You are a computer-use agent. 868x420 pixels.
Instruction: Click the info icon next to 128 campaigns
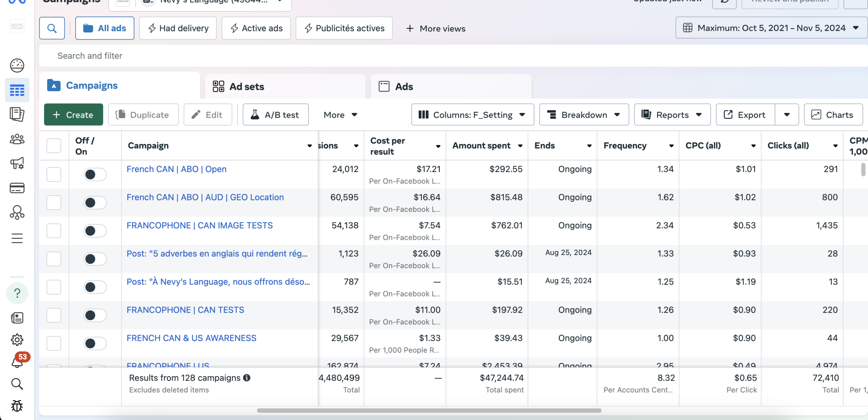click(247, 378)
